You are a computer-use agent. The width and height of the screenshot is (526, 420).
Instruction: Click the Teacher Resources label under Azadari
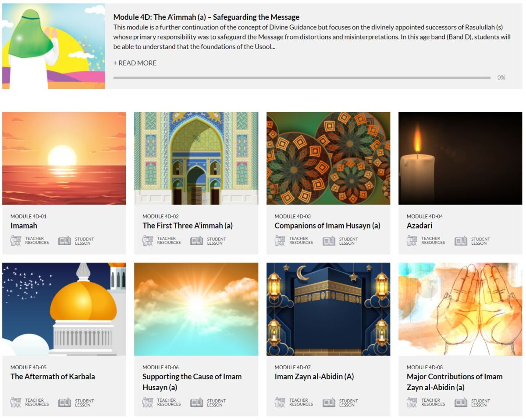433,241
